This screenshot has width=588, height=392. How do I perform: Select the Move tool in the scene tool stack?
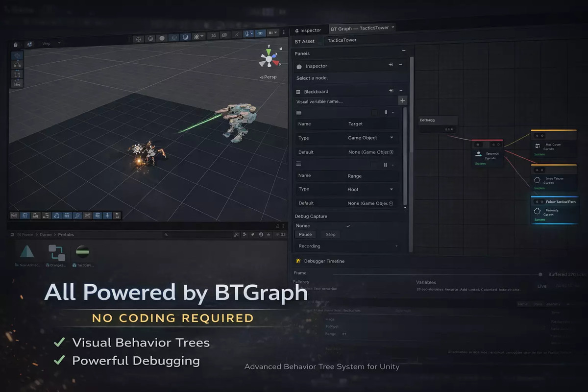click(18, 55)
